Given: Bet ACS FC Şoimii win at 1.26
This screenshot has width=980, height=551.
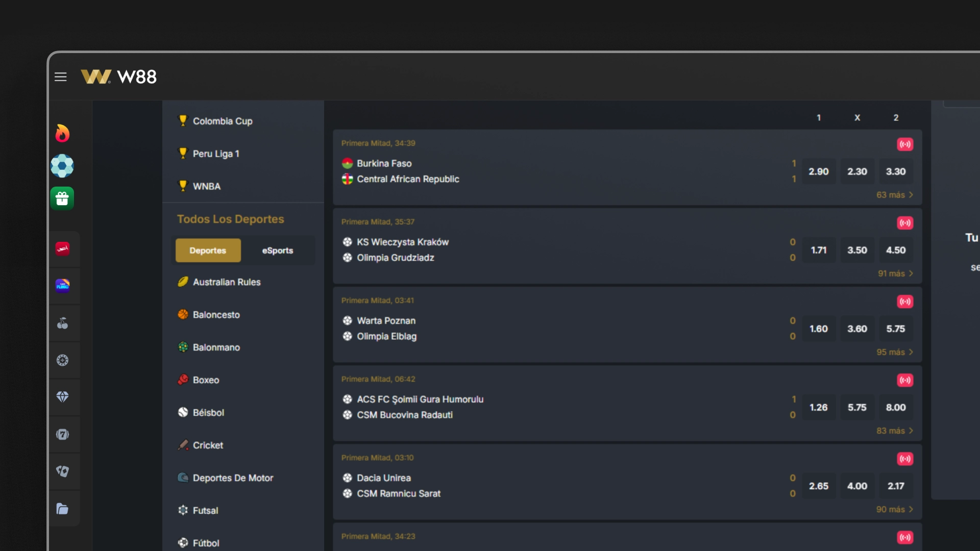Looking at the screenshot, I should pos(819,407).
